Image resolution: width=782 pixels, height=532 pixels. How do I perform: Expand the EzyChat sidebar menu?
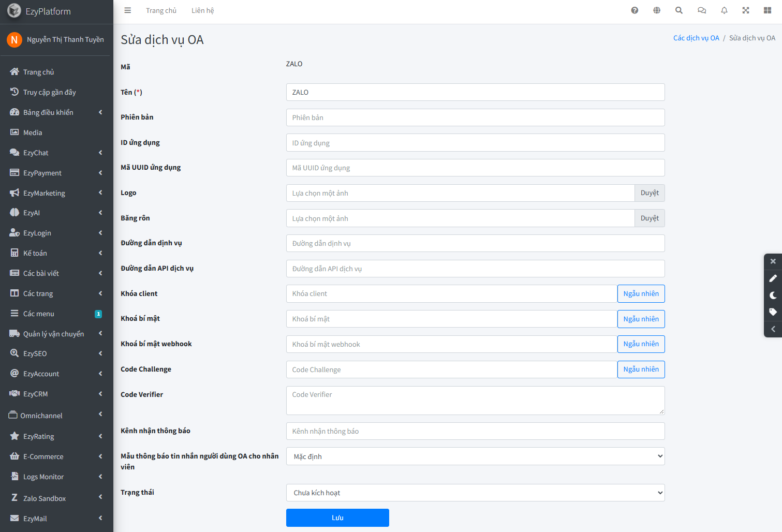(56, 153)
